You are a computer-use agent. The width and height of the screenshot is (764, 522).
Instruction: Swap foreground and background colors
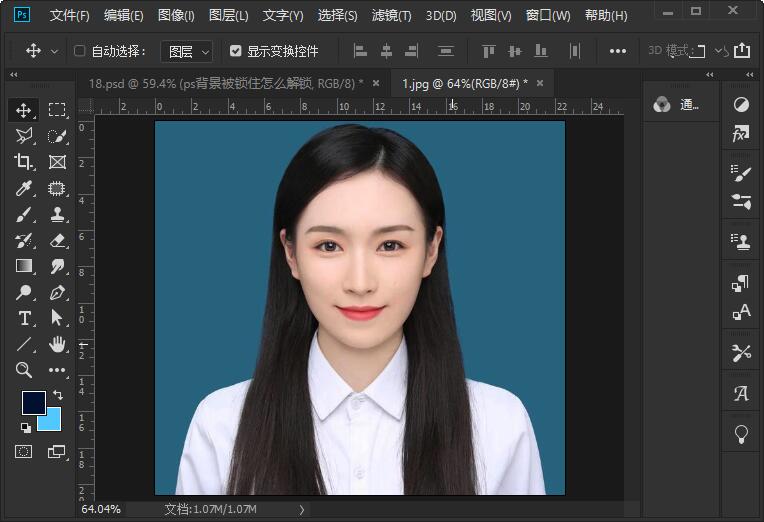click(57, 394)
